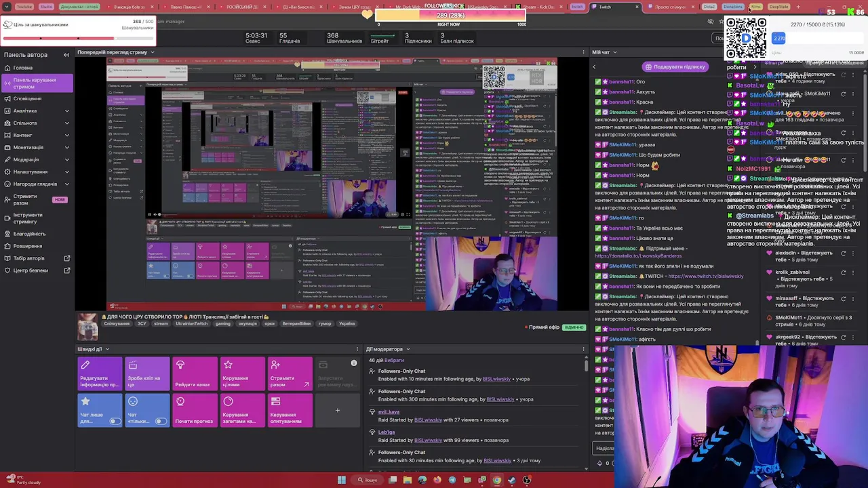Click info icon on ad break tile
Viewport: 868px width, 488px height.
(353, 363)
